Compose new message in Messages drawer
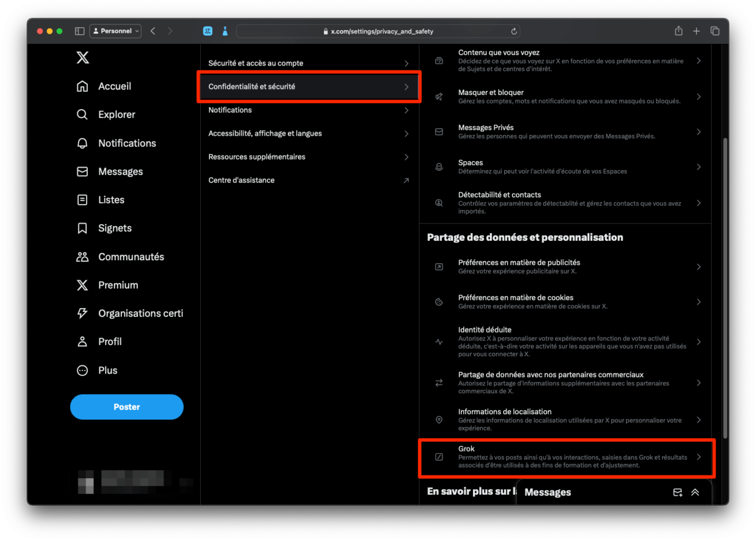This screenshot has width=756, height=541. point(678,492)
